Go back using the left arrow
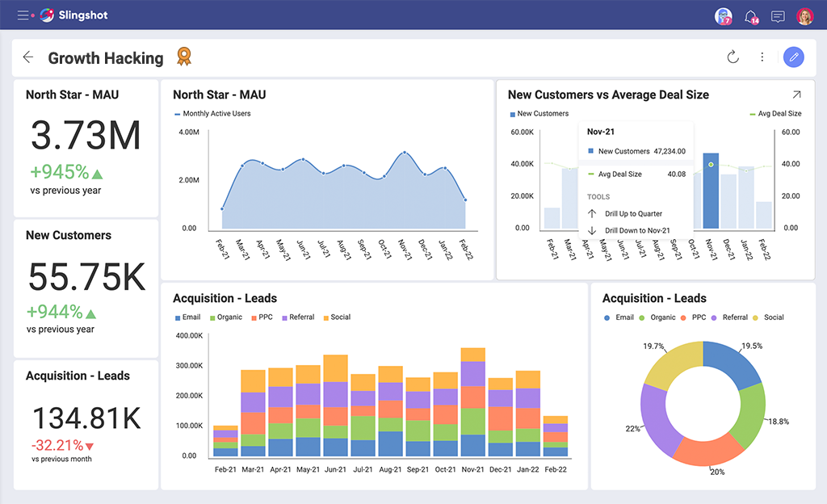The height and width of the screenshot is (504, 827). (x=28, y=57)
